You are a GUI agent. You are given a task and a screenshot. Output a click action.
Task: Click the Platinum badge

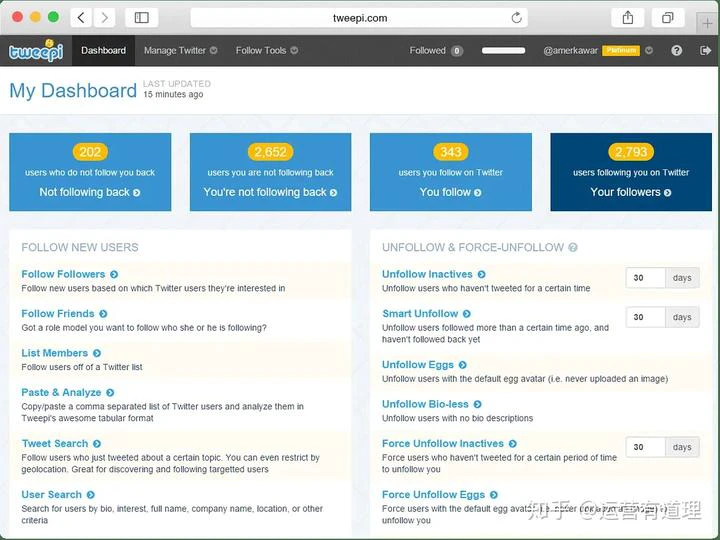click(621, 51)
